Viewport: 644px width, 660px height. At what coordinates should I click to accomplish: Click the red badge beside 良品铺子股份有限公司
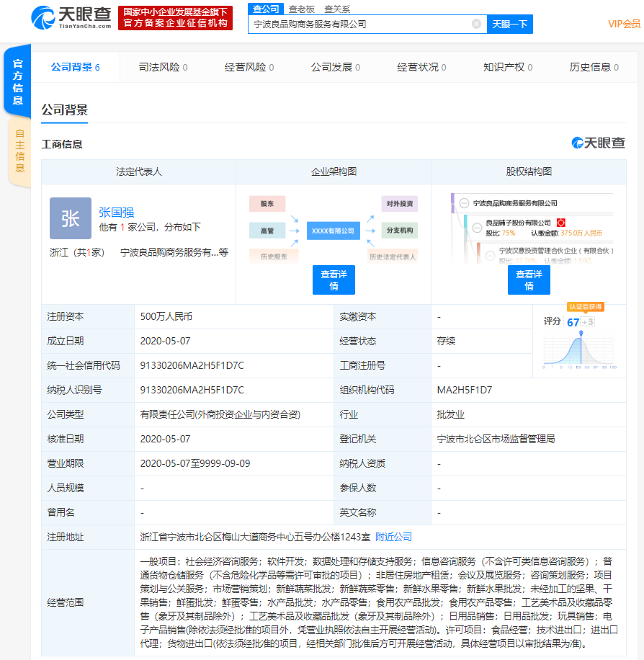(x=560, y=223)
